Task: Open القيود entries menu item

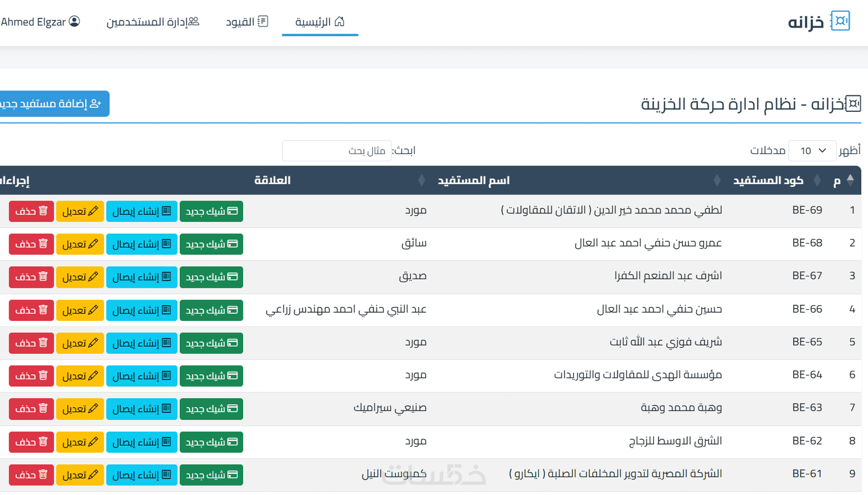Action: (x=247, y=22)
